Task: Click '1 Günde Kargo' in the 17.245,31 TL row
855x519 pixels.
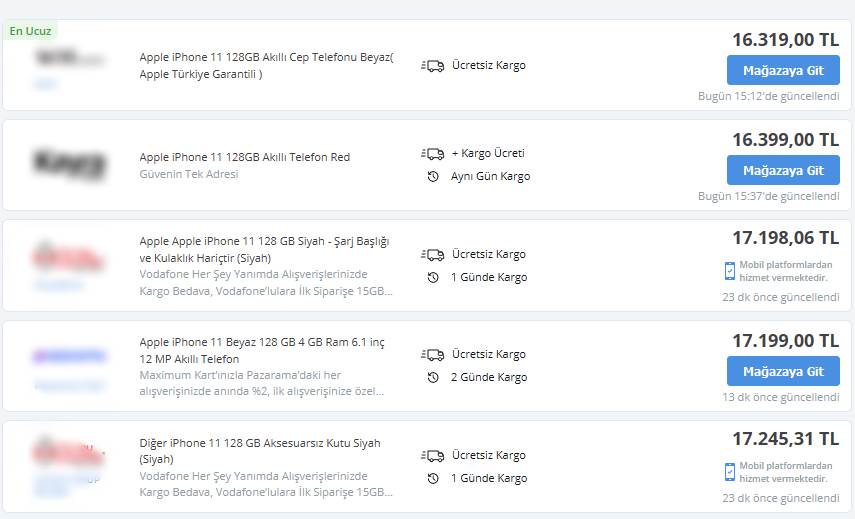Action: (489, 478)
